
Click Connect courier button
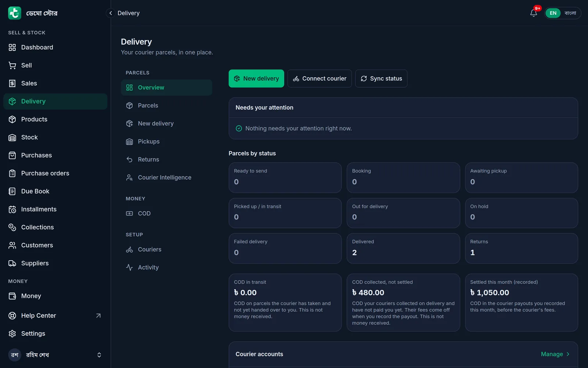(319, 78)
